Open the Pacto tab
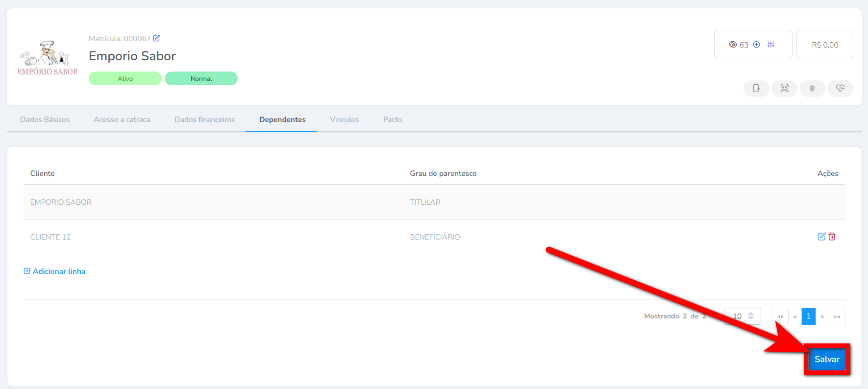Viewport: 868px width, 389px height. 392,120
